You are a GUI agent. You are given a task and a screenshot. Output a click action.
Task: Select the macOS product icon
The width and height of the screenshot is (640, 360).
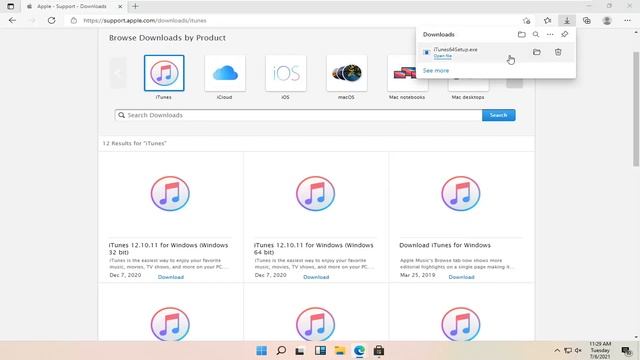pyautogui.click(x=347, y=73)
